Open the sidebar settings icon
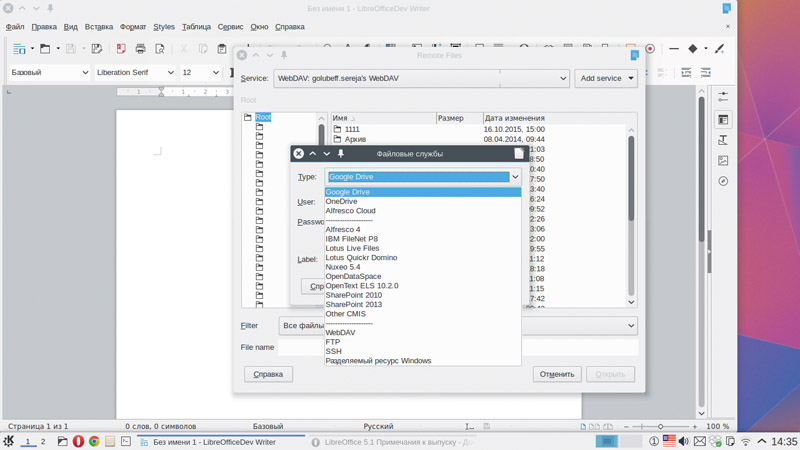This screenshot has height=450, width=800. point(723,96)
